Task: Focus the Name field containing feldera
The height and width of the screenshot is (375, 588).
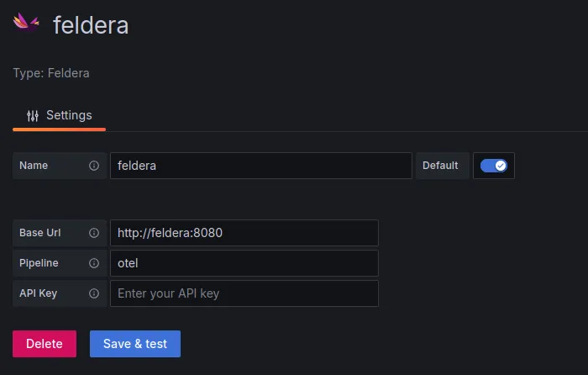Action: [261, 166]
